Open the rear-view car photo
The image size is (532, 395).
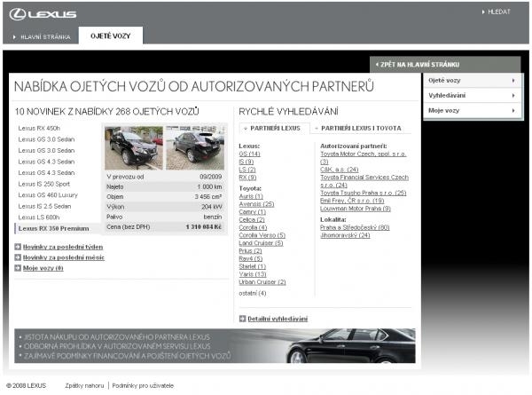195,147
